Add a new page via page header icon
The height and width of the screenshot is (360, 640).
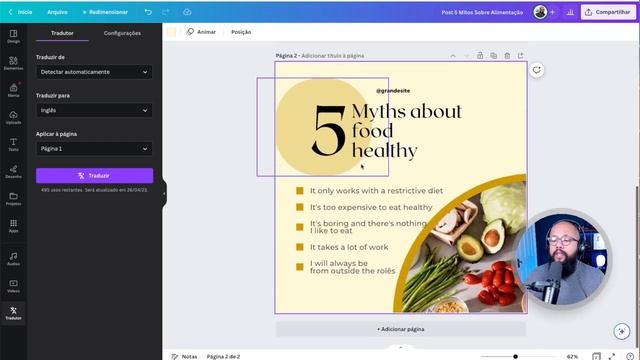(x=520, y=56)
